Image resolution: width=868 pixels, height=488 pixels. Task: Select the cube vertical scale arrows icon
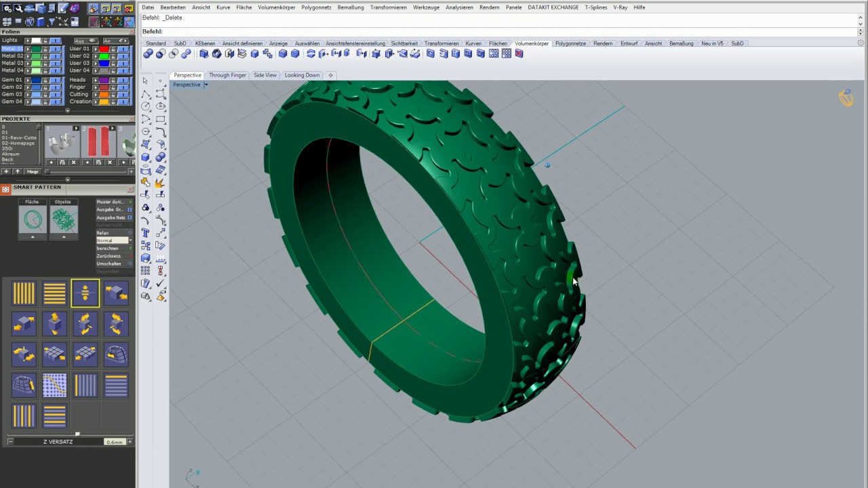coord(55,324)
